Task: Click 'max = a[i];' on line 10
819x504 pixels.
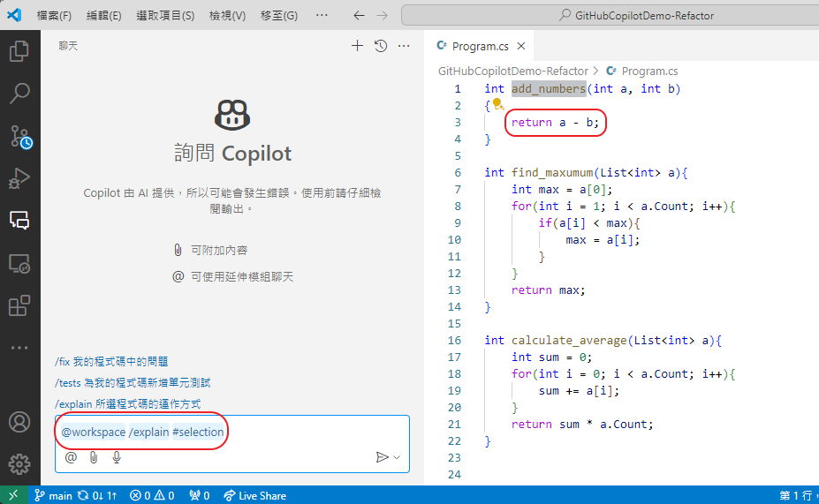Action: pyautogui.click(x=603, y=240)
